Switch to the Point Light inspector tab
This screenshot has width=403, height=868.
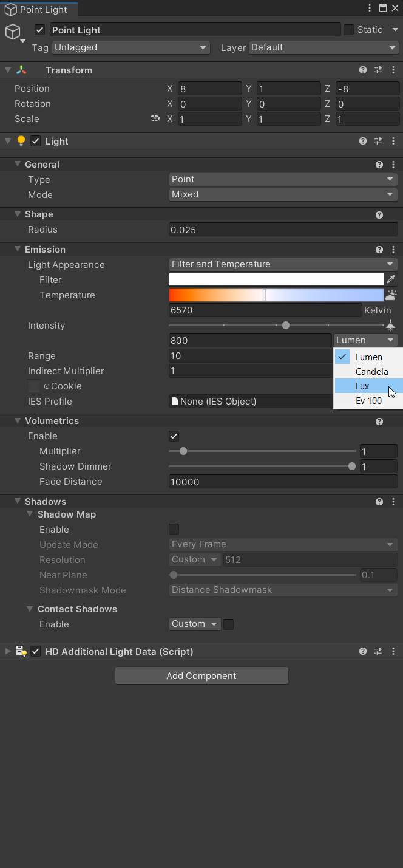click(x=38, y=10)
